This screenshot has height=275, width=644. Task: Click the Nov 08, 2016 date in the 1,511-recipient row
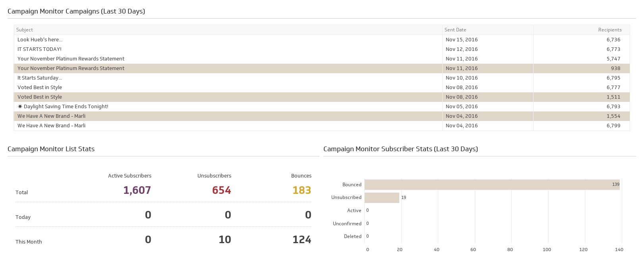click(462, 97)
